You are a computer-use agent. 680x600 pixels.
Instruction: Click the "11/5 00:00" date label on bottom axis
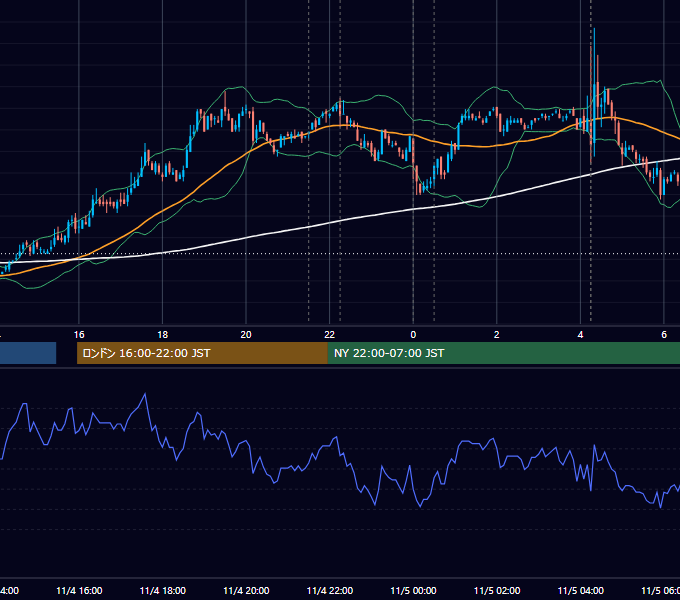pyautogui.click(x=413, y=591)
